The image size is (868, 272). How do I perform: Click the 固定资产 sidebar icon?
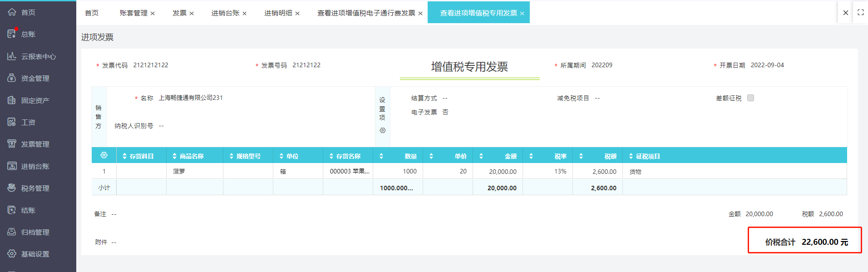point(12,100)
